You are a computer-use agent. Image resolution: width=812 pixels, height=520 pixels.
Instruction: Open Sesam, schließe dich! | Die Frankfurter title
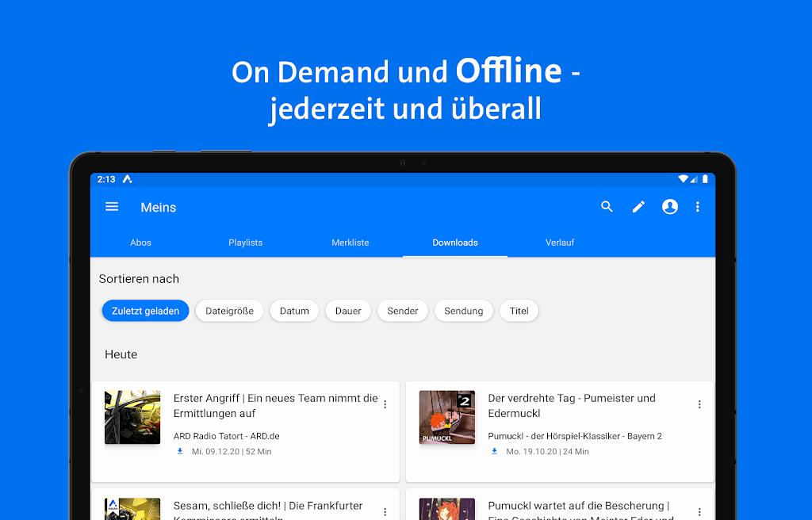[268, 509]
